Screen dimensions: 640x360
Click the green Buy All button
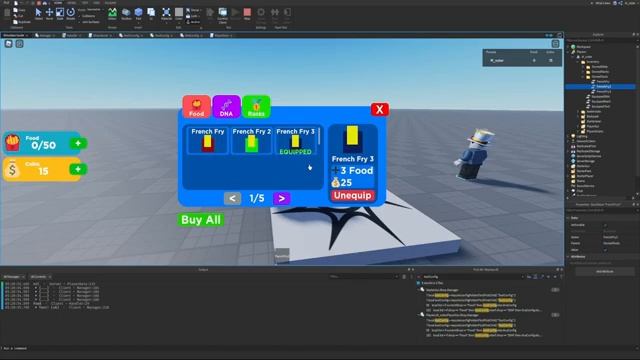tap(201, 220)
